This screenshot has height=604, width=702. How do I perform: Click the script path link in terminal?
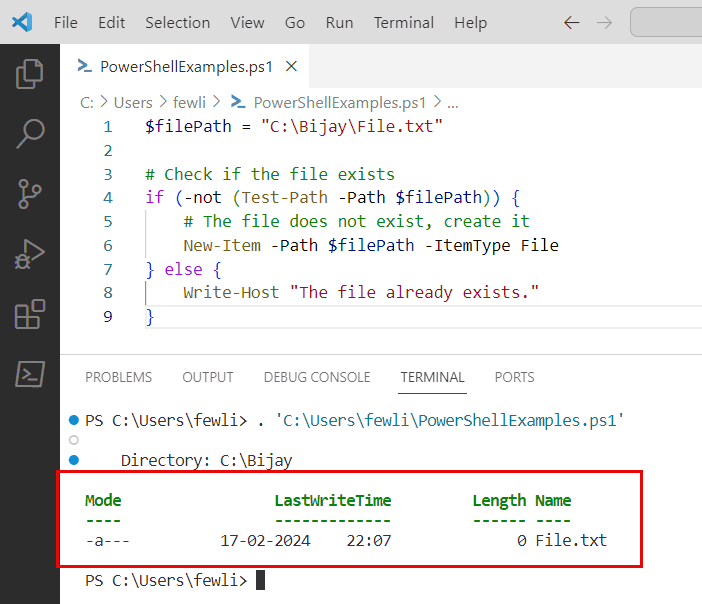tap(449, 420)
